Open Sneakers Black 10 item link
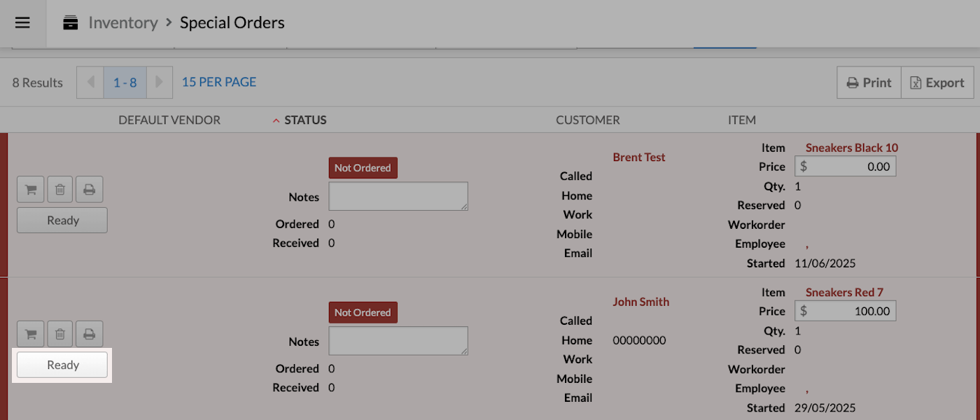 852,148
